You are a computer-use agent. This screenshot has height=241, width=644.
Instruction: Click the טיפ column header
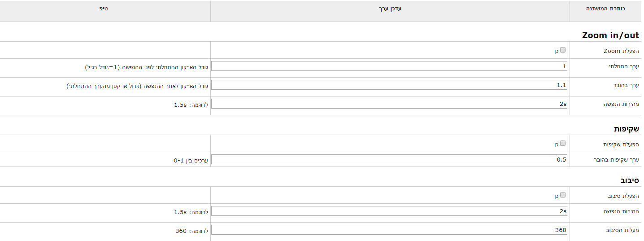coord(104,9)
